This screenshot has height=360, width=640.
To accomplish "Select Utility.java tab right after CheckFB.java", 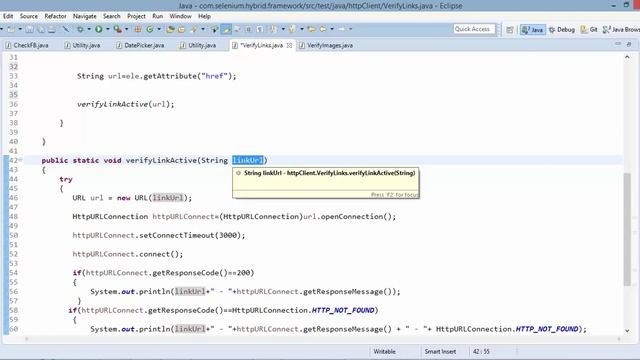I will point(82,45).
